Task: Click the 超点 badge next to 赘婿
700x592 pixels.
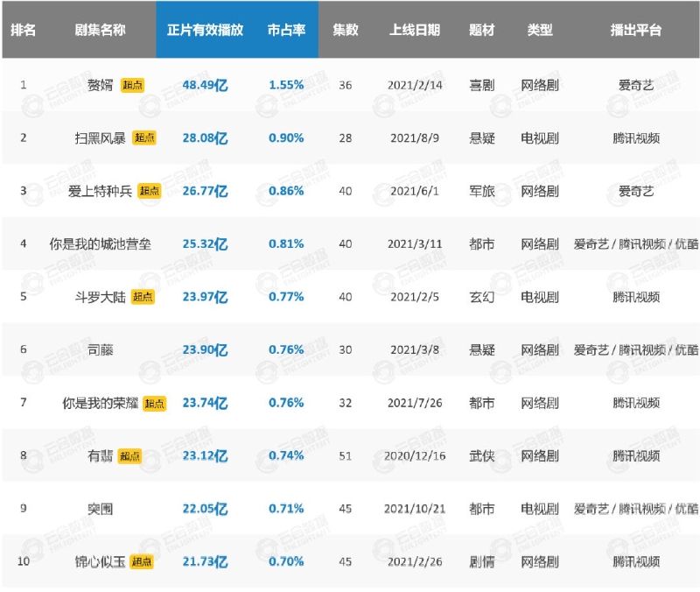Action: pyautogui.click(x=132, y=85)
